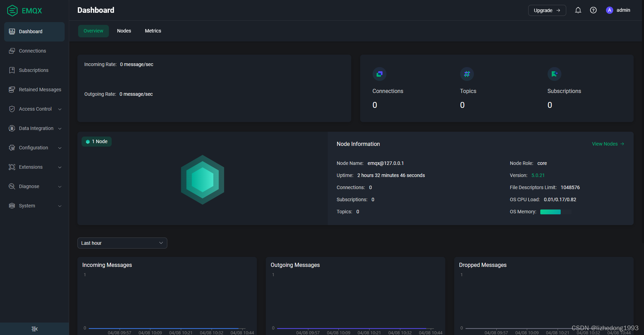Switch to the Overview tab
644x335 pixels.
[x=93, y=31]
